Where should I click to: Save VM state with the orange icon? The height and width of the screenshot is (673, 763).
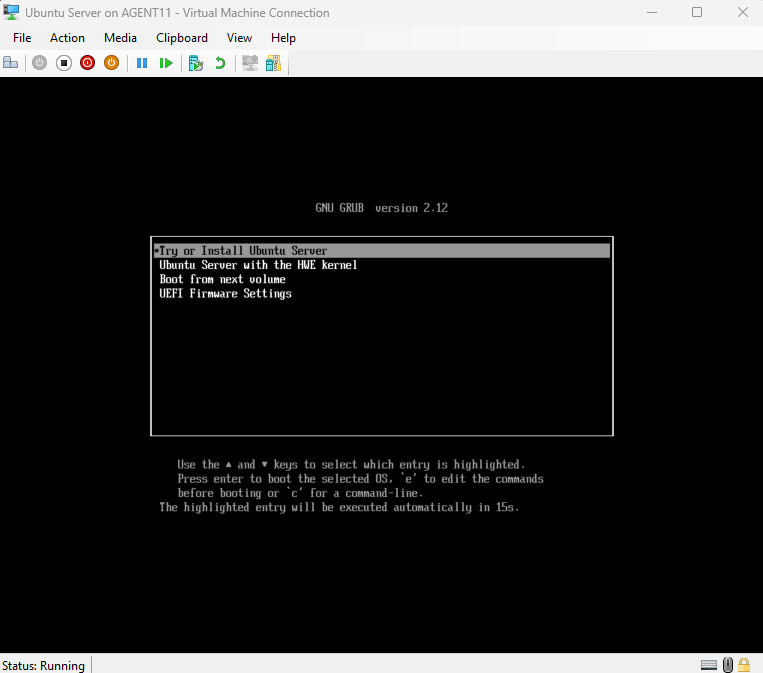point(112,63)
